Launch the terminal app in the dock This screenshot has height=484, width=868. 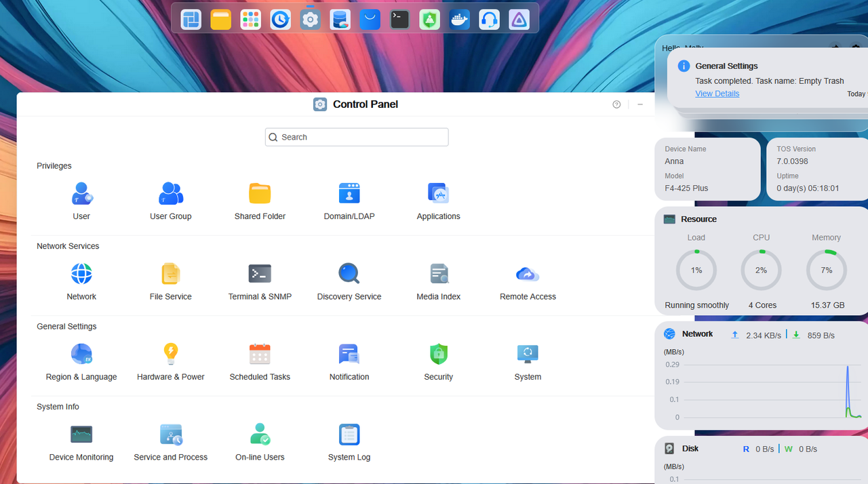(400, 20)
